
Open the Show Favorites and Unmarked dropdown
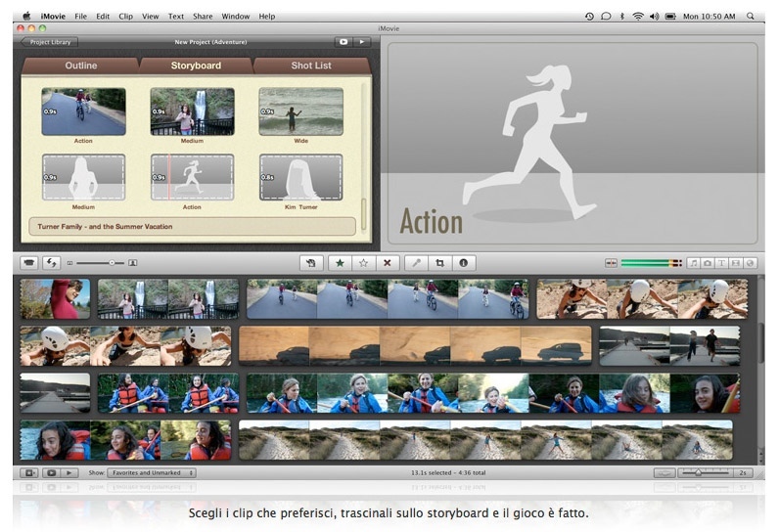click(152, 473)
